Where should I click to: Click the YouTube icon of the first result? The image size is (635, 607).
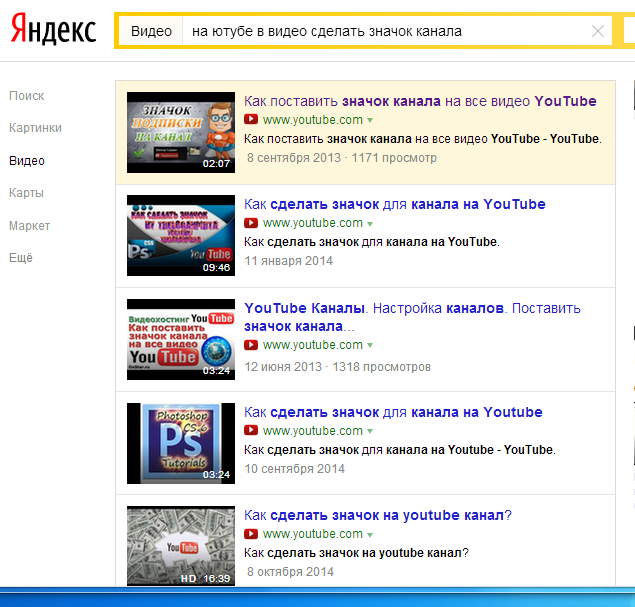point(251,119)
